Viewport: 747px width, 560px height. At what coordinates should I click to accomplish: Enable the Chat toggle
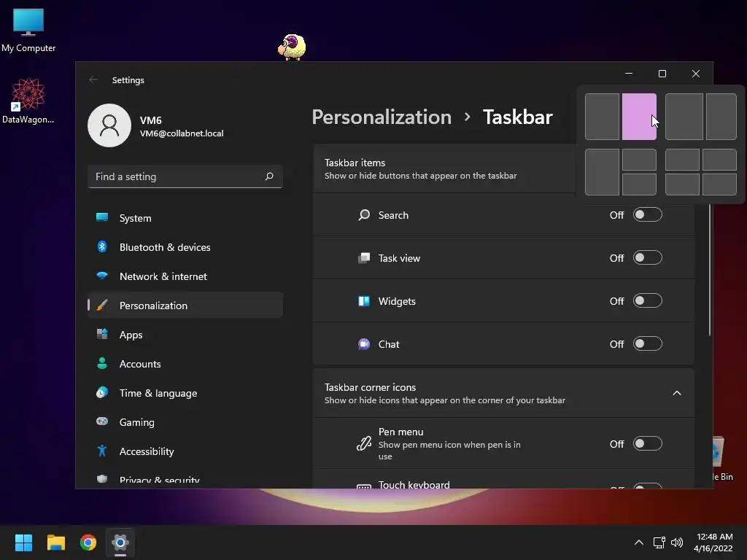tap(648, 344)
